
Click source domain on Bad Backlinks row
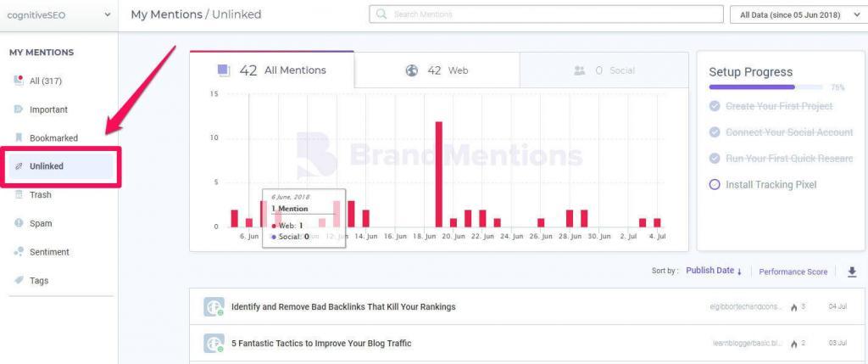(746, 307)
